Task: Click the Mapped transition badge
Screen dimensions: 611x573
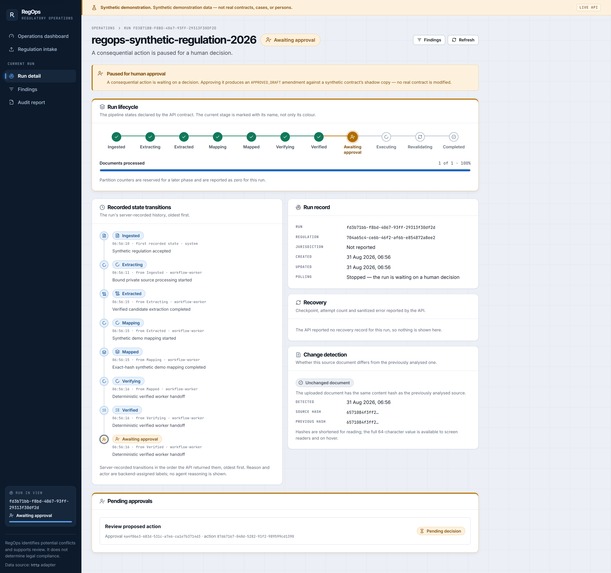Action: point(127,352)
